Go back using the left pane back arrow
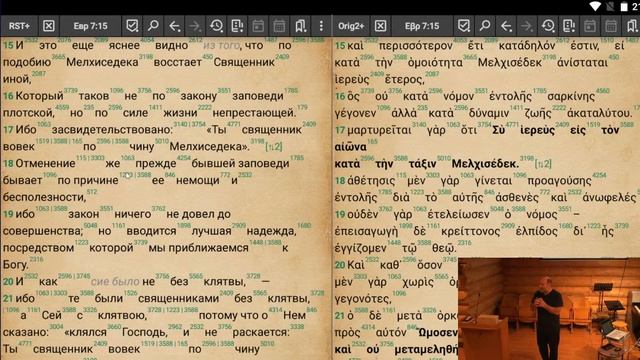 tap(174, 26)
